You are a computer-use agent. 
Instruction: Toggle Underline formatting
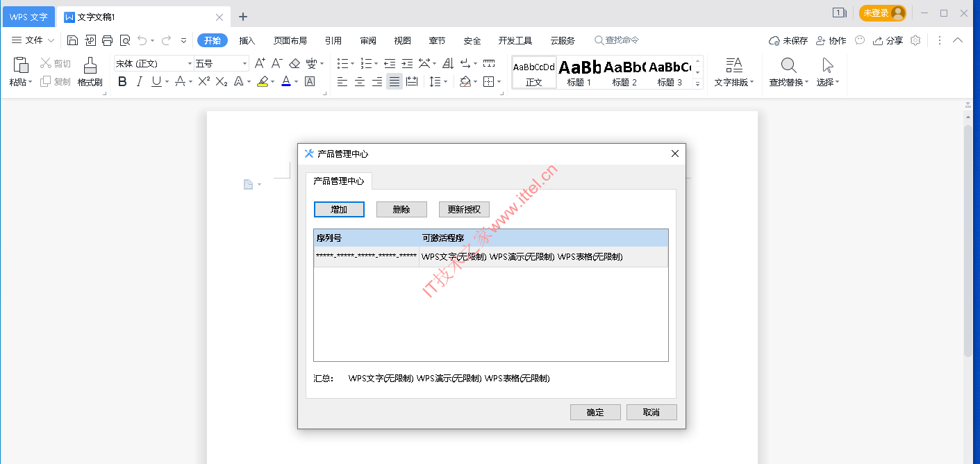[156, 82]
